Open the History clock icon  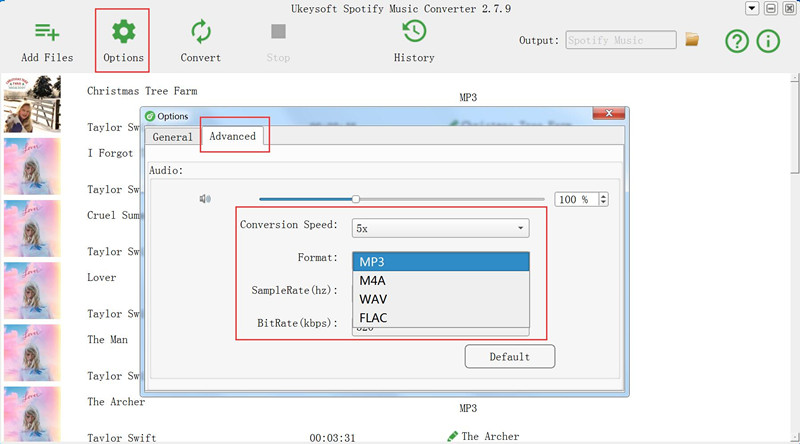[414, 31]
